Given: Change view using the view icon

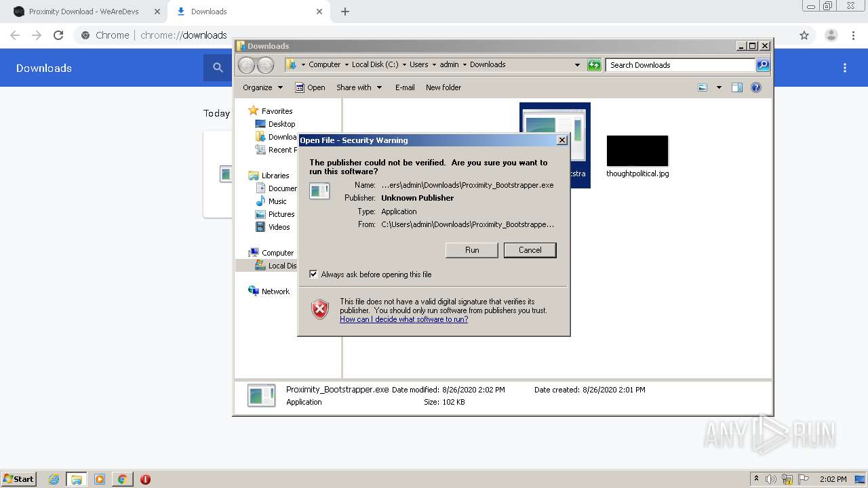Looking at the screenshot, I should click(x=703, y=87).
